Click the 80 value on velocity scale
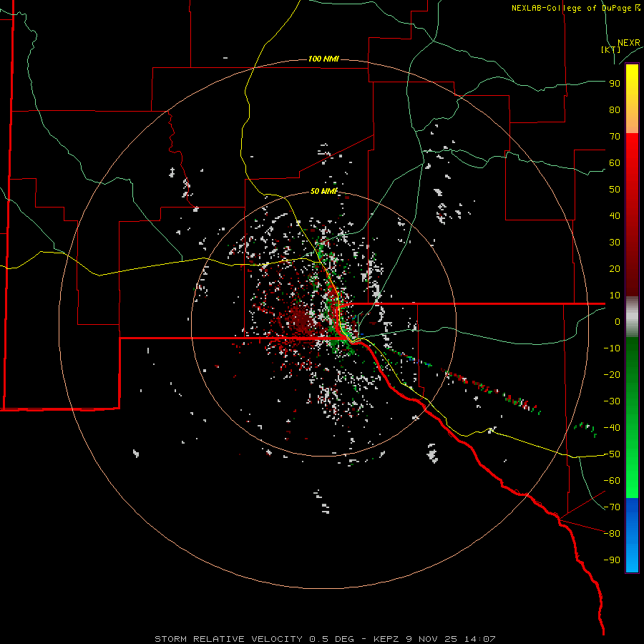 (615, 110)
